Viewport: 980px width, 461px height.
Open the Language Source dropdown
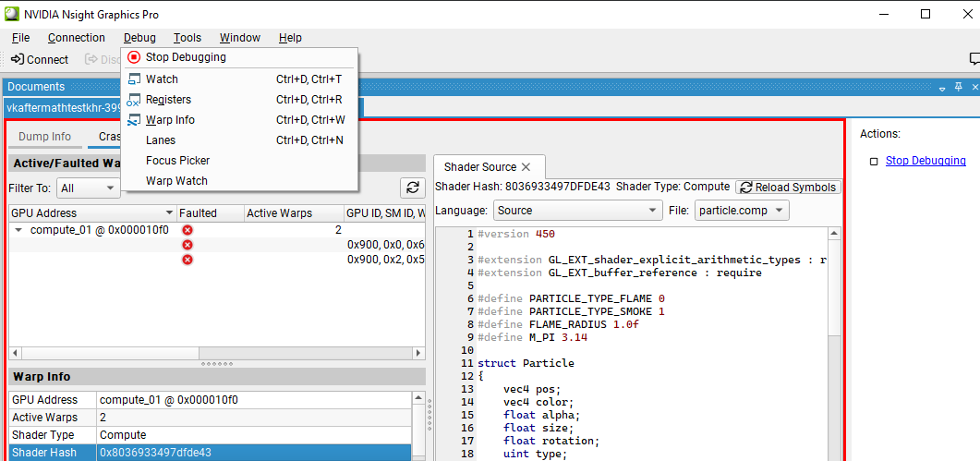coord(577,211)
